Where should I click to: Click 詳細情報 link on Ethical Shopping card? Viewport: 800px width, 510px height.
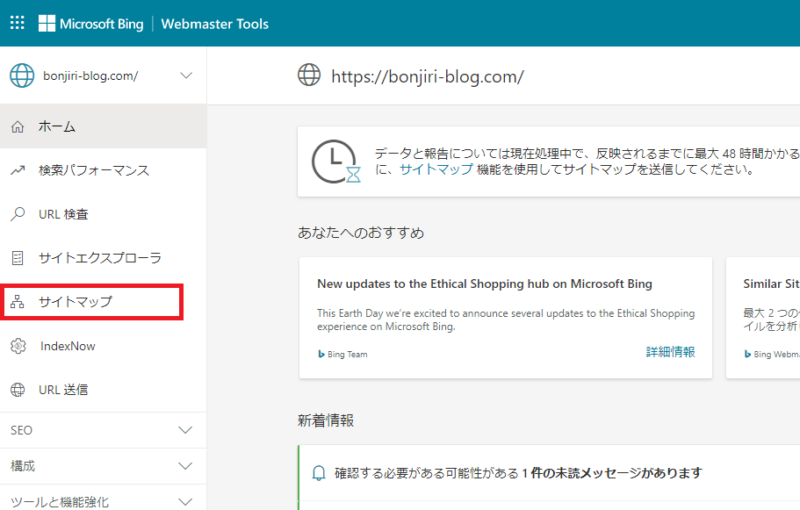coord(670,352)
